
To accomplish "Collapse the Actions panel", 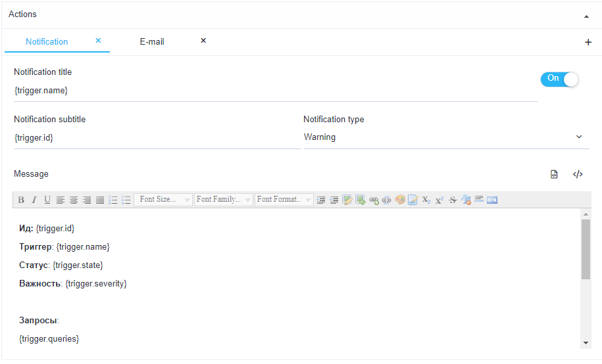I will [586, 15].
